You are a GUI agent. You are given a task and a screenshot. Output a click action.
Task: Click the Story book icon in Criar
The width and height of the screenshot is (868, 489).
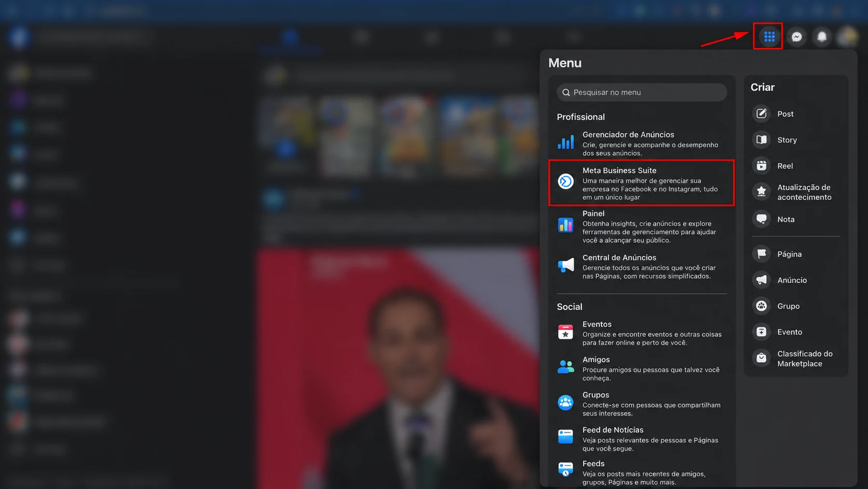[762, 140]
